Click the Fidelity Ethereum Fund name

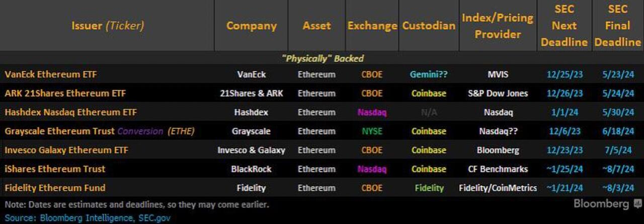coord(55,188)
